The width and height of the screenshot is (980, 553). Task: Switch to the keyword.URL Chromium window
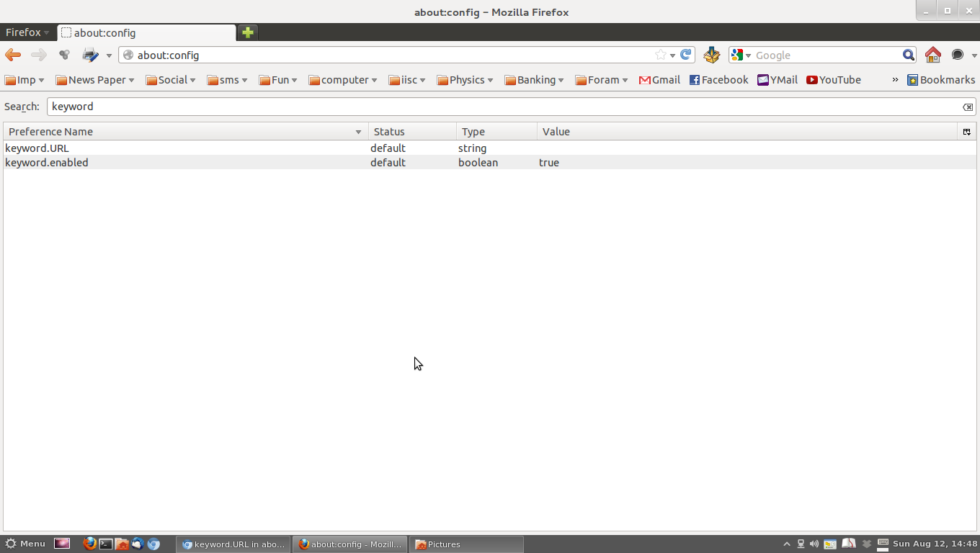pos(233,544)
